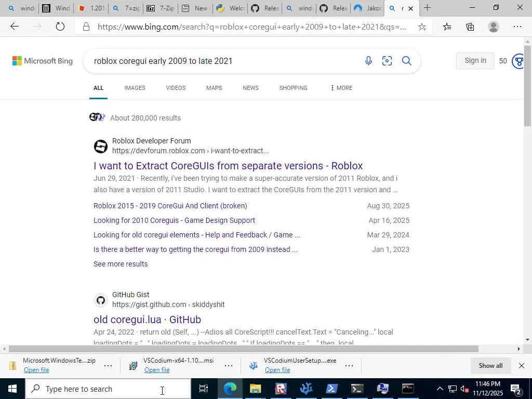Click the vertical page scrollbar

[x=527, y=85]
